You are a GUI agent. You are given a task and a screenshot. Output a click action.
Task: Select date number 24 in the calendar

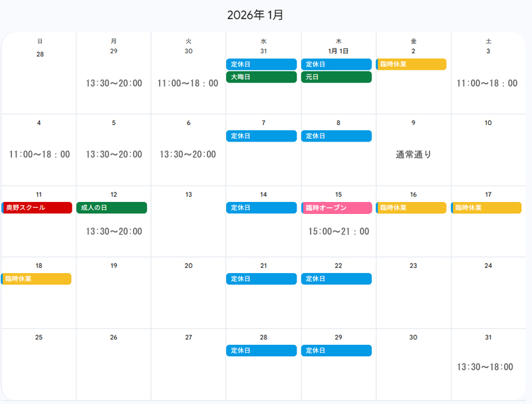point(488,266)
